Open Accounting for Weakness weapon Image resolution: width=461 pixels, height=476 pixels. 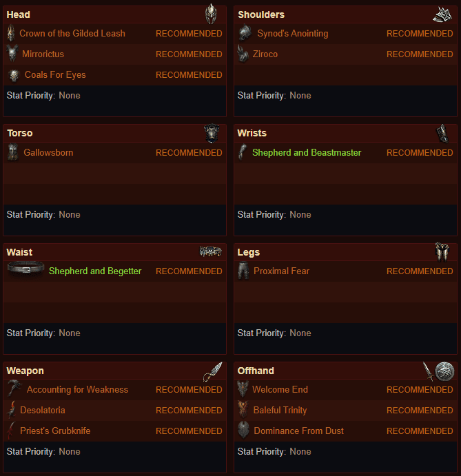coord(77,389)
